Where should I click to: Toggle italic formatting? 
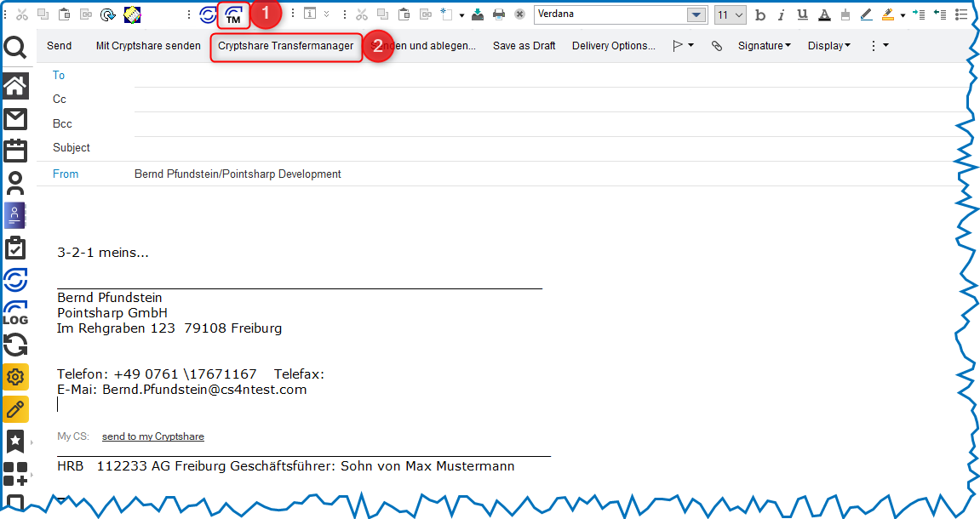[x=781, y=14]
